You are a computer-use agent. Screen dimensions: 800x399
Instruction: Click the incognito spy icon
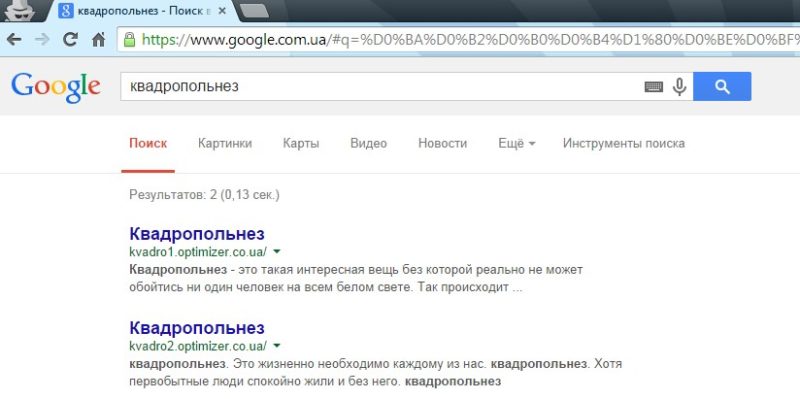pyautogui.click(x=19, y=11)
